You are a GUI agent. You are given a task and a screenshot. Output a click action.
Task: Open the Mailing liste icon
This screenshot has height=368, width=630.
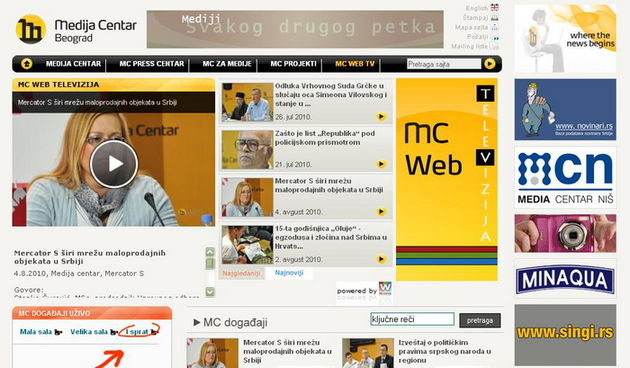pyautogui.click(x=495, y=47)
